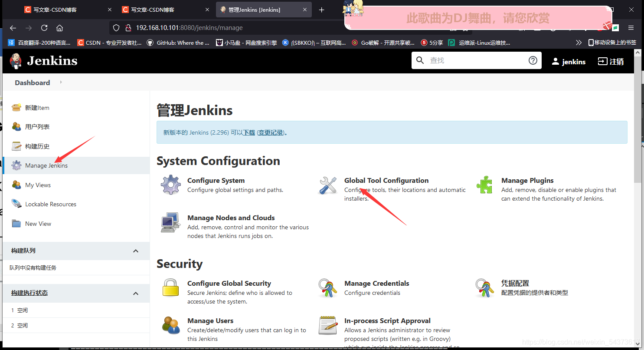Click the 用户列表 people icon
Image resolution: width=644 pixels, height=350 pixels.
tap(16, 127)
